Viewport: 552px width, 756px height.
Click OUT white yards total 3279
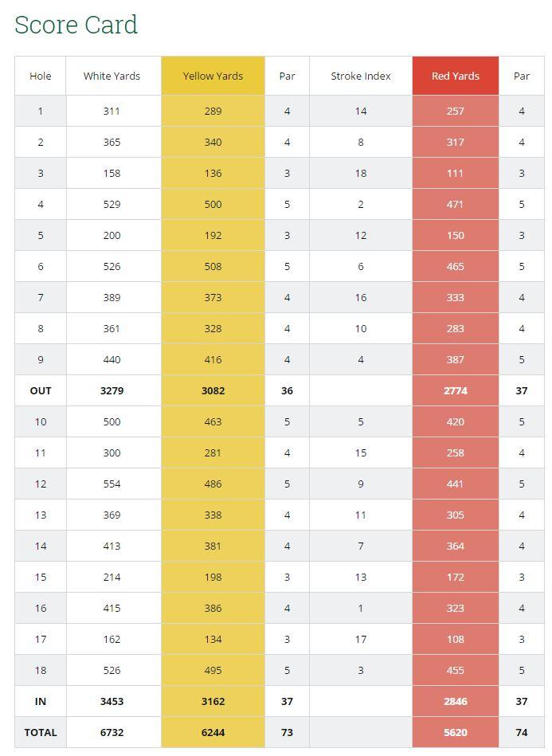112,391
